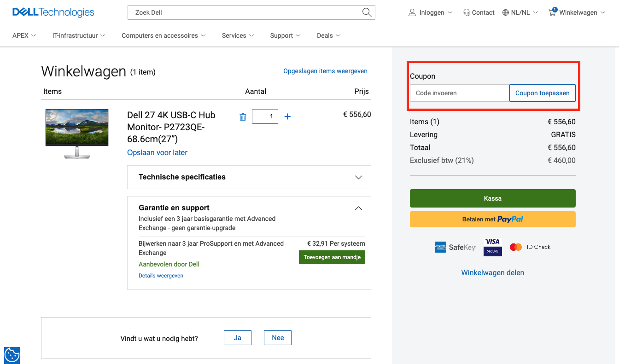Pay using the Betalen met PayPal button
The width and height of the screenshot is (619, 364).
coord(493,219)
